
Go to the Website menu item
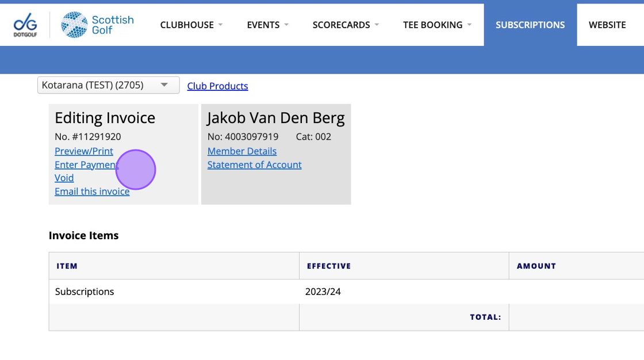pyautogui.click(x=607, y=25)
